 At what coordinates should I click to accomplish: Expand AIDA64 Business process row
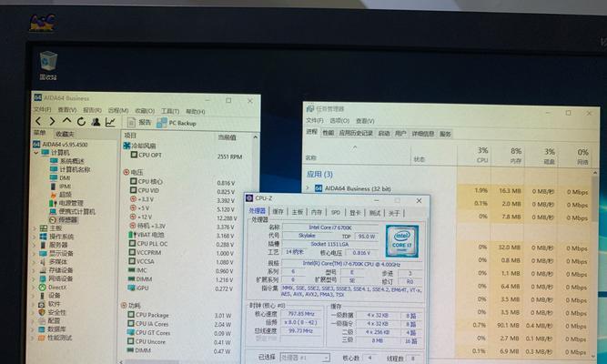309,187
